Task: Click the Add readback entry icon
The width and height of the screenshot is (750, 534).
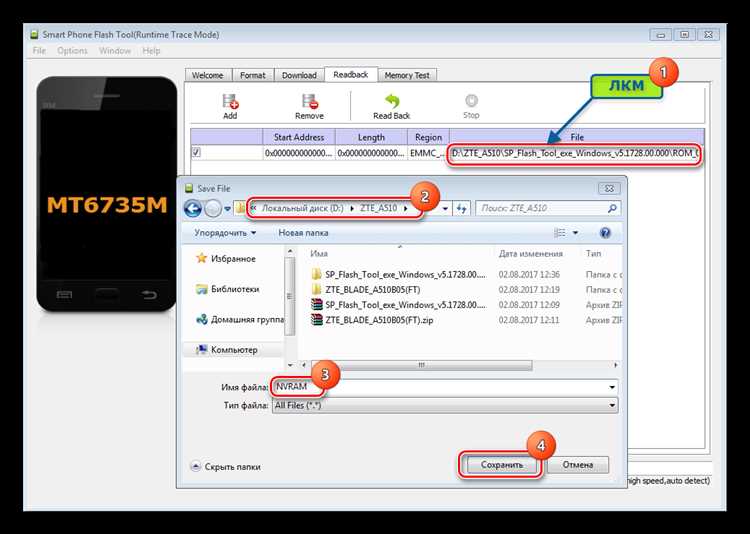Action: (x=230, y=101)
